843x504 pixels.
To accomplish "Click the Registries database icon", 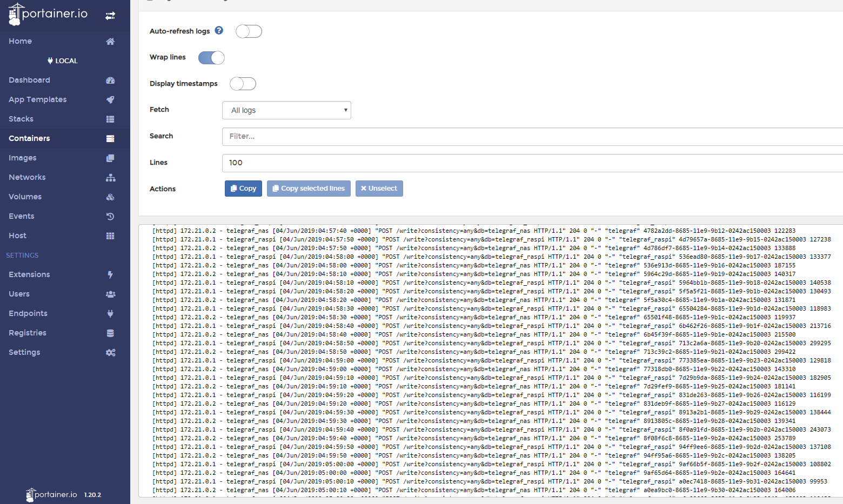I will [x=110, y=333].
